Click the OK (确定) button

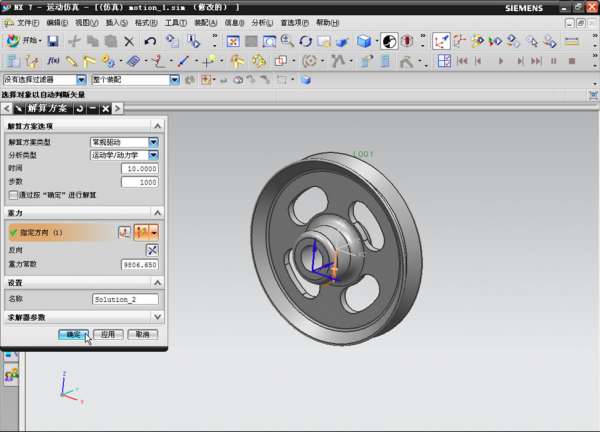[74, 334]
